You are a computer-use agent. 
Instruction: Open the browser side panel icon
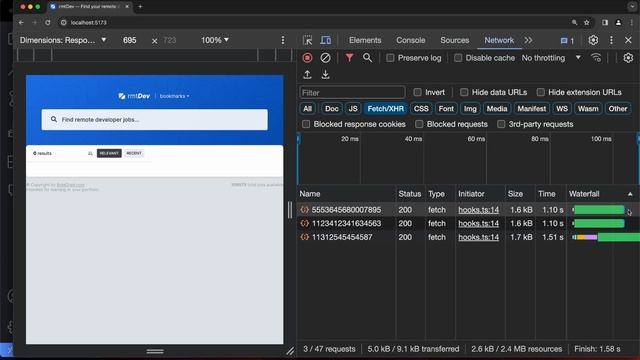tap(605, 22)
